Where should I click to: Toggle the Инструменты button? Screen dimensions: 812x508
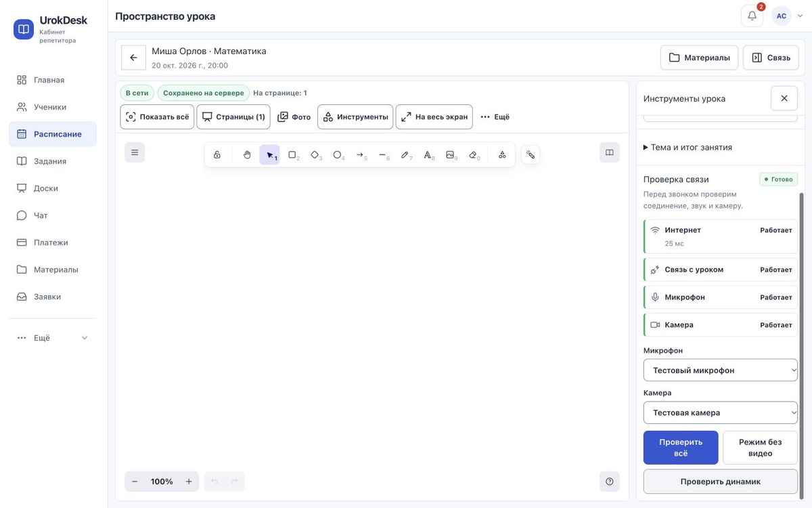[x=355, y=117]
